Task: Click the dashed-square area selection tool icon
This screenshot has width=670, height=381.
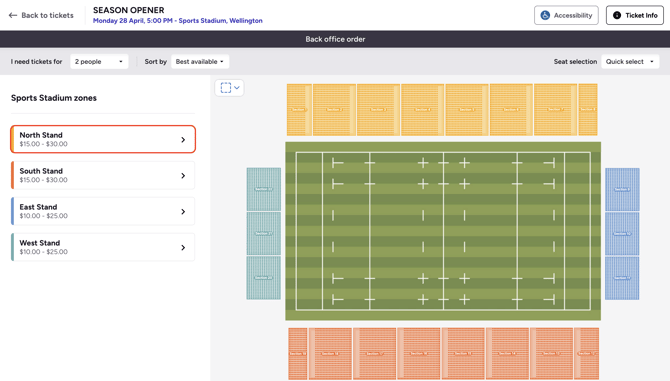Action: (x=226, y=88)
